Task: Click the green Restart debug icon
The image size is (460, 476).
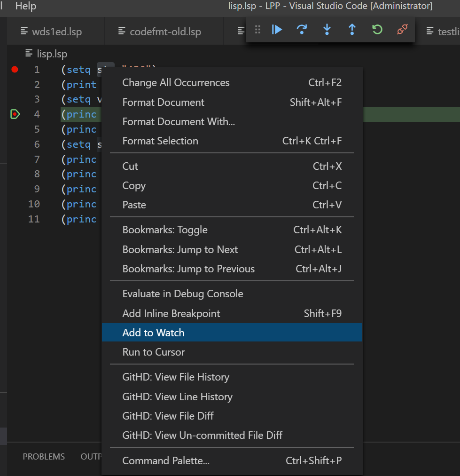Action: point(377,30)
